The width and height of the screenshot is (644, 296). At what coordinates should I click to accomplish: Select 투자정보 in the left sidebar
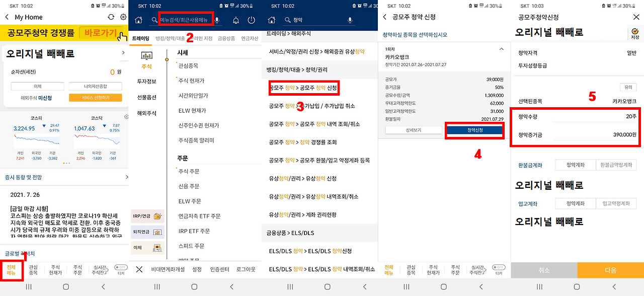click(147, 82)
